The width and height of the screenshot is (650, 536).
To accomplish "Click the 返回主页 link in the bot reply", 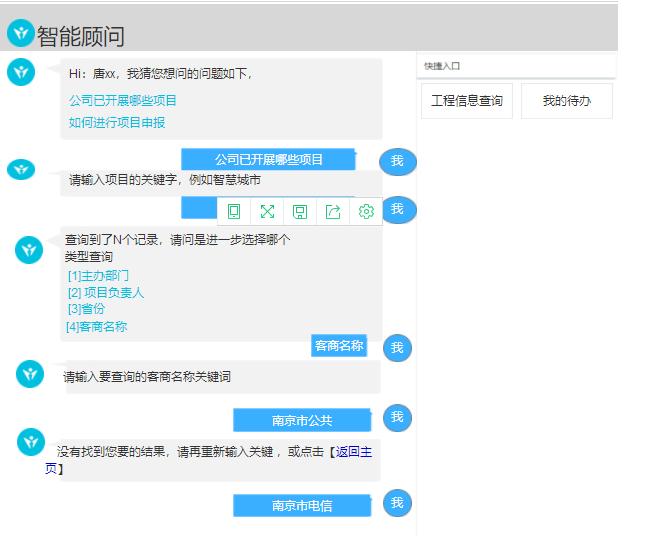I will (x=355, y=452).
